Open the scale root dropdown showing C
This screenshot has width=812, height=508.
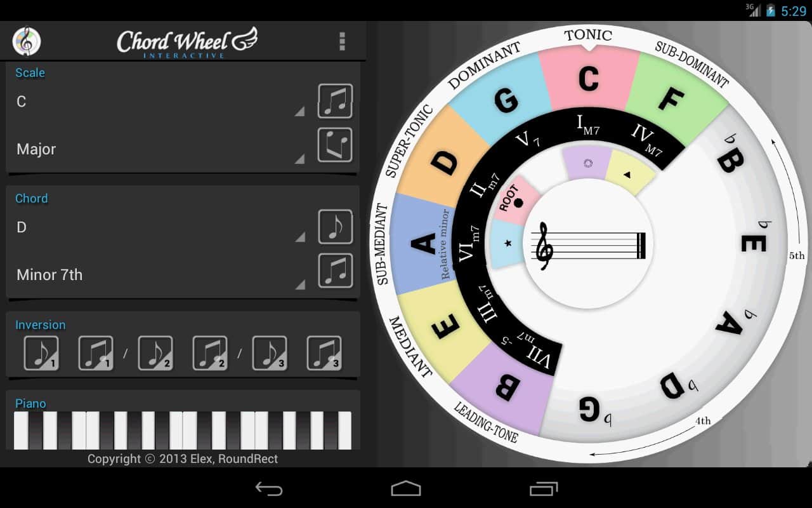coord(159,102)
